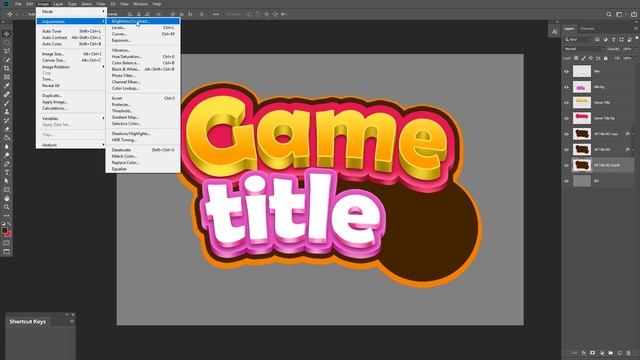Image resolution: width=640 pixels, height=360 pixels.
Task: Hide the All Title BG copy layer
Action: click(567, 134)
